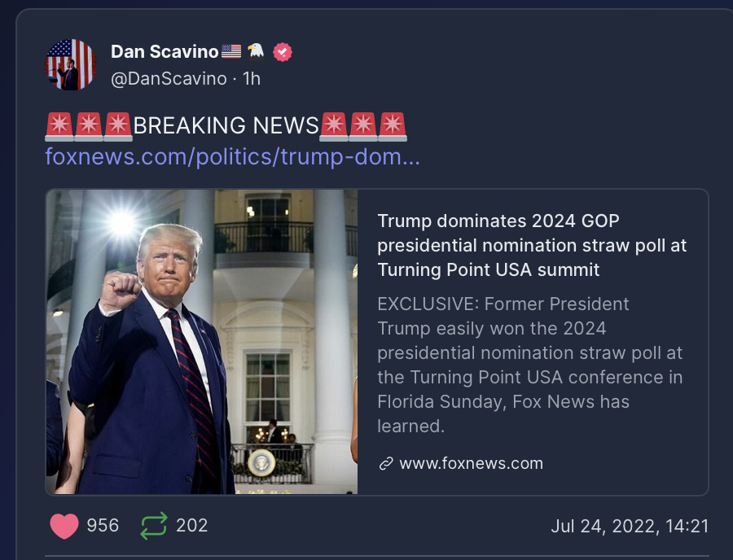Click the 956 likes count

[103, 526]
